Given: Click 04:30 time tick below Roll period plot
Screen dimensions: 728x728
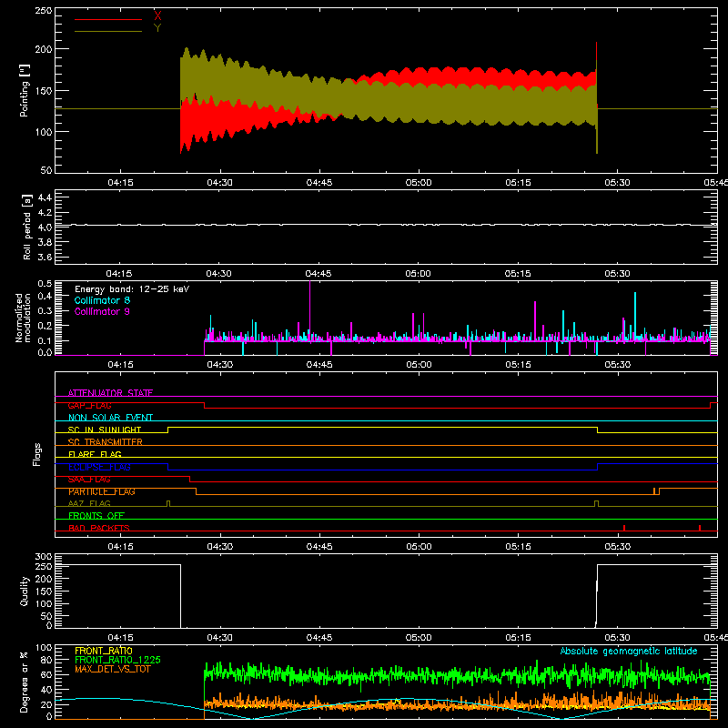Looking at the screenshot, I should click(x=218, y=274).
